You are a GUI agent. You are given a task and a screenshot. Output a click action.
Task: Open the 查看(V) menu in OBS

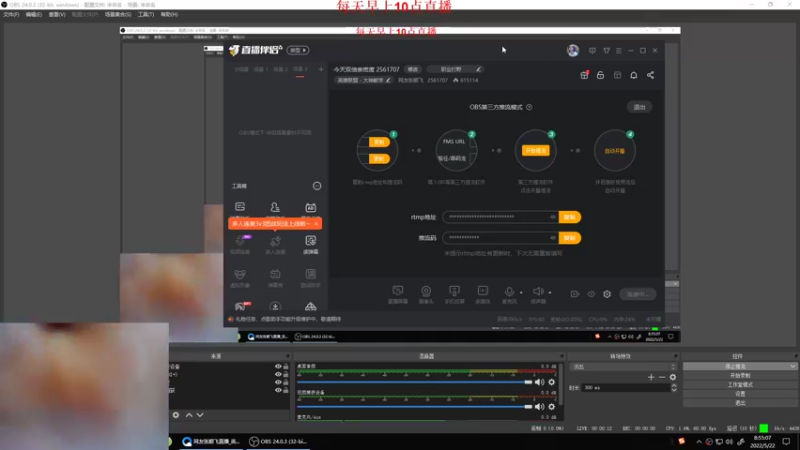tap(57, 14)
